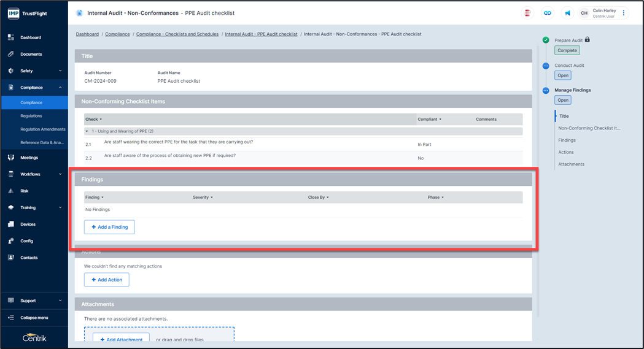Collapse the Compliance sidebar menu
Viewport: 644px width, 349px height.
point(60,88)
